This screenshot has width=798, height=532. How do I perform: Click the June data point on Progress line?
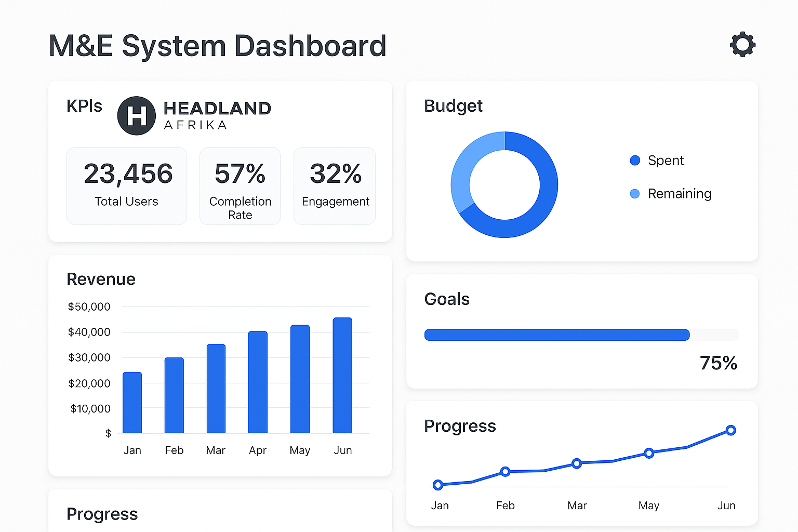click(x=731, y=430)
